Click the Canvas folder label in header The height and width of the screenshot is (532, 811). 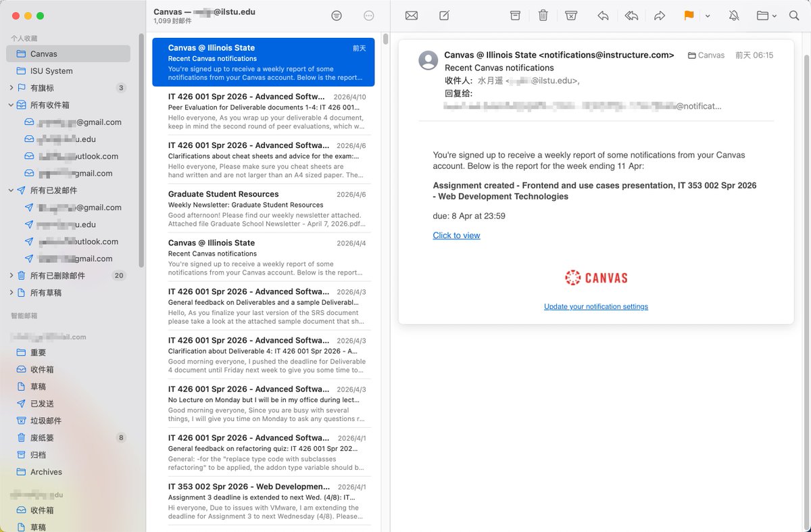pos(706,55)
